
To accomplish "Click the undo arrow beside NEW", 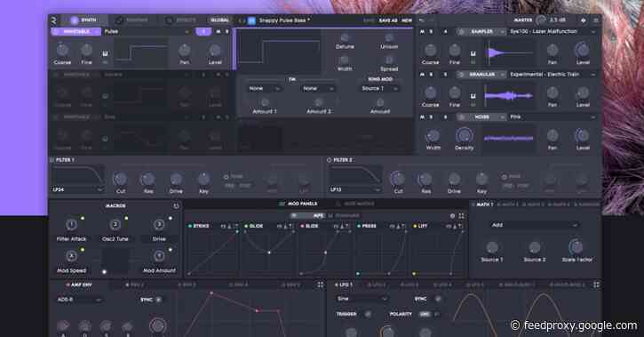I will point(422,20).
